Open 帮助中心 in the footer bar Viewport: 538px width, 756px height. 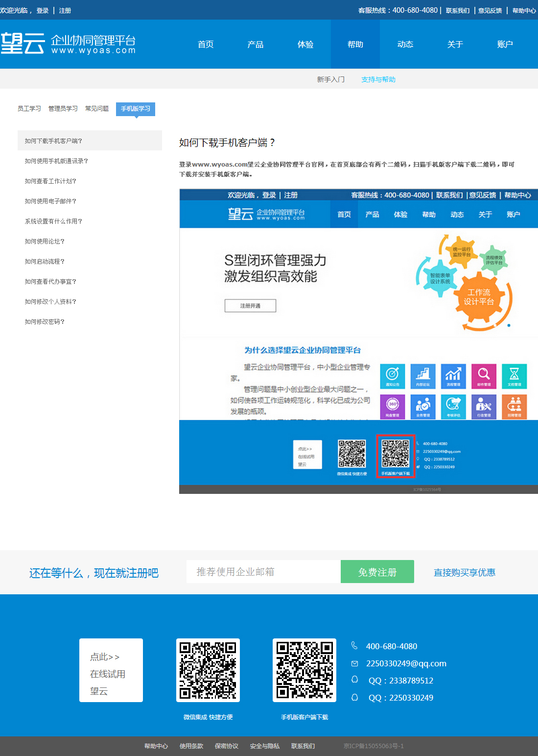pos(156,746)
